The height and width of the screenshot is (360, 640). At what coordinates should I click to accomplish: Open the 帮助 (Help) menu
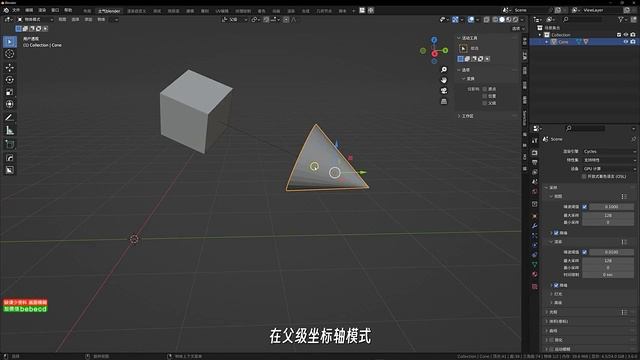point(68,10)
